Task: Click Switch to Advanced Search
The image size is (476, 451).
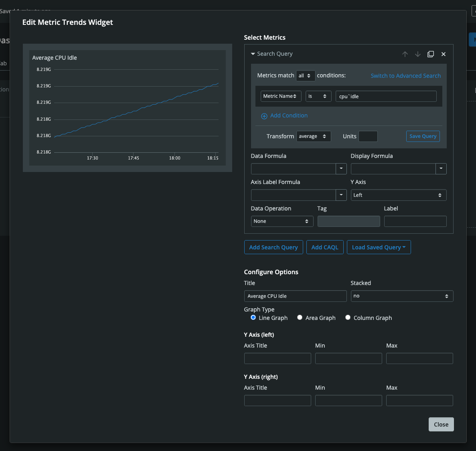Action: [405, 75]
